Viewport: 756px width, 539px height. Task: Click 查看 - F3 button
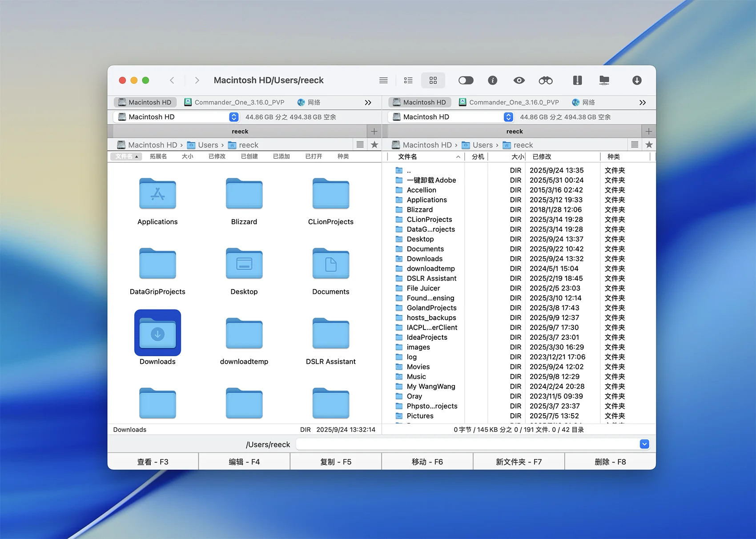click(153, 462)
